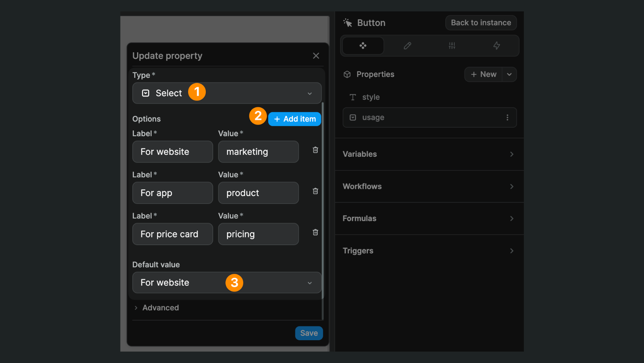Click Add item to add an option
644x363 pixels.
(294, 119)
